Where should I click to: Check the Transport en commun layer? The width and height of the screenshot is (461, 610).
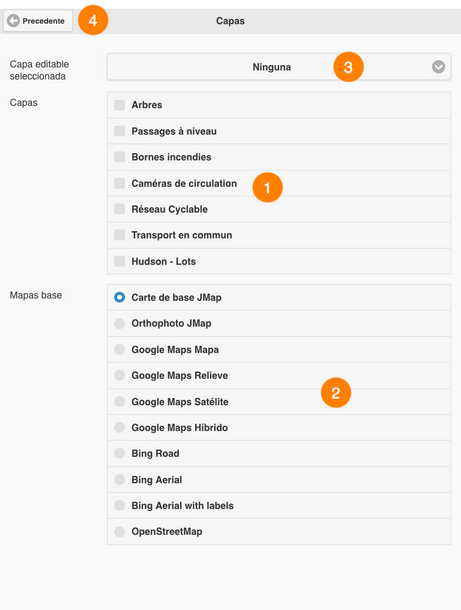119,235
